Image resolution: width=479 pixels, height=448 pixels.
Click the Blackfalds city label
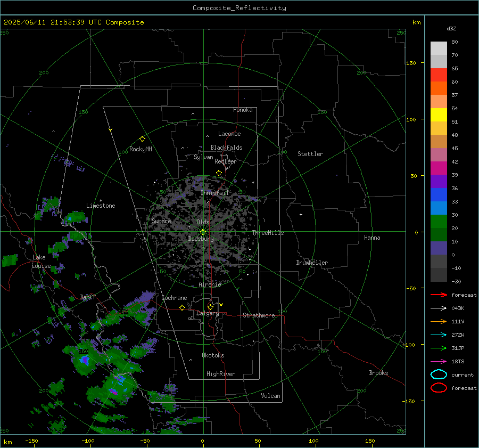(226, 148)
